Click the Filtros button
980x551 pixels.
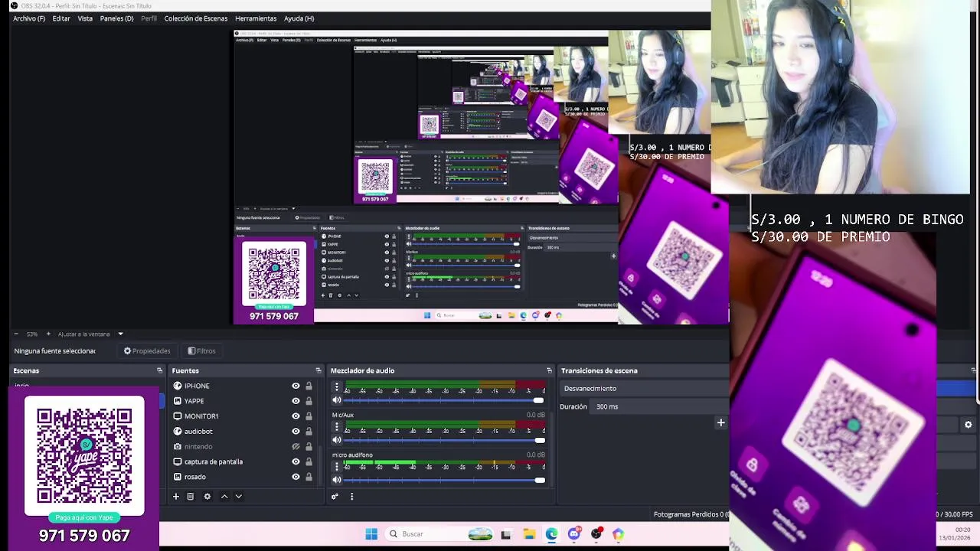pos(201,350)
